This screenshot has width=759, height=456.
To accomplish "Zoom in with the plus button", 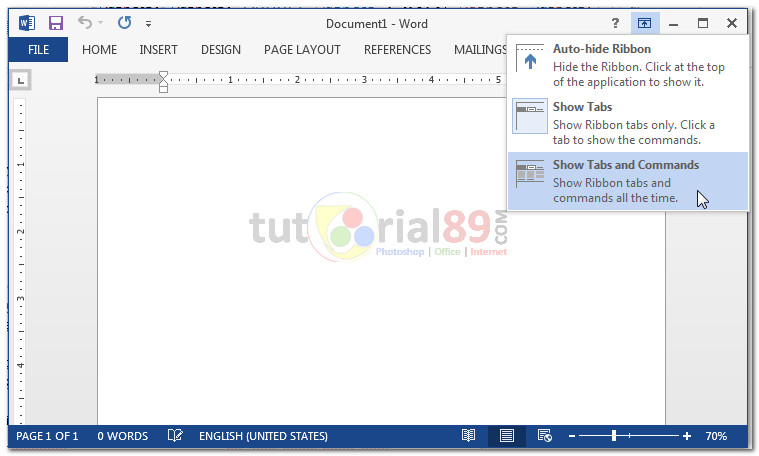I will [x=687, y=436].
